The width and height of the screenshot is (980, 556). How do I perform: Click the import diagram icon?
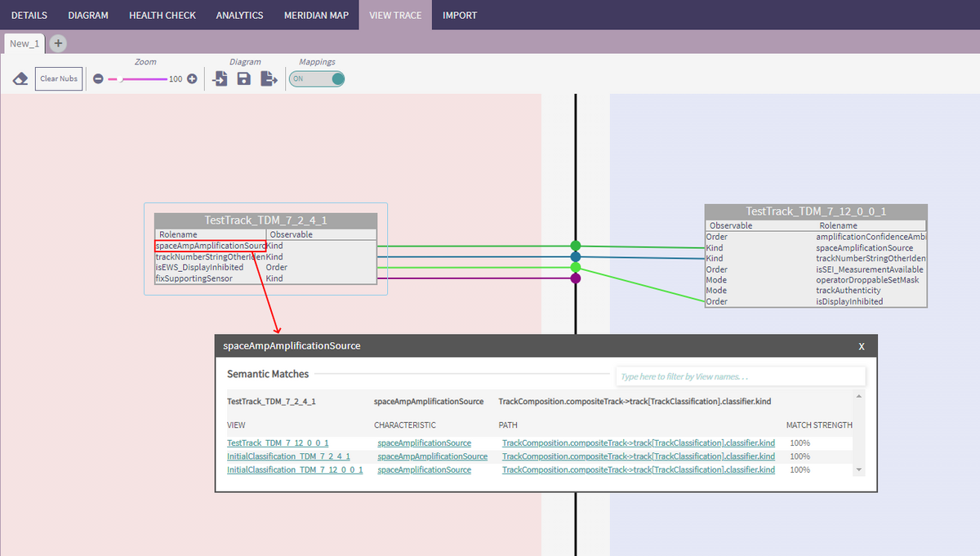click(220, 78)
